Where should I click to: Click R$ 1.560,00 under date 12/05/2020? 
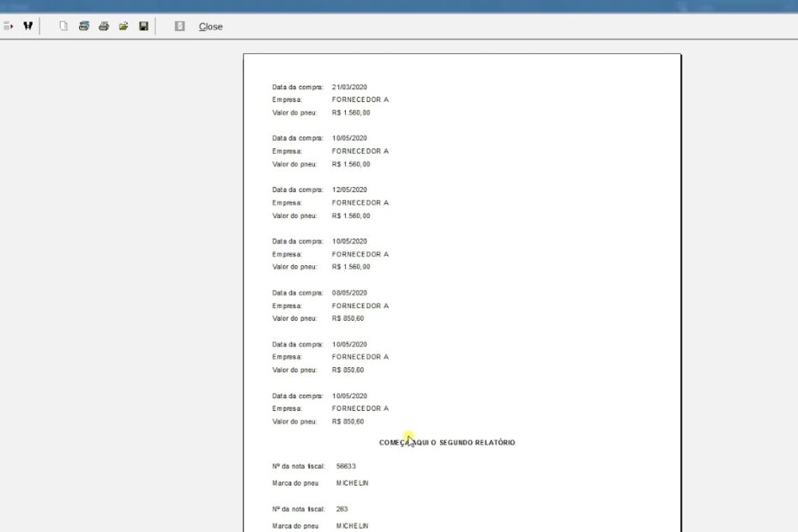tap(351, 215)
